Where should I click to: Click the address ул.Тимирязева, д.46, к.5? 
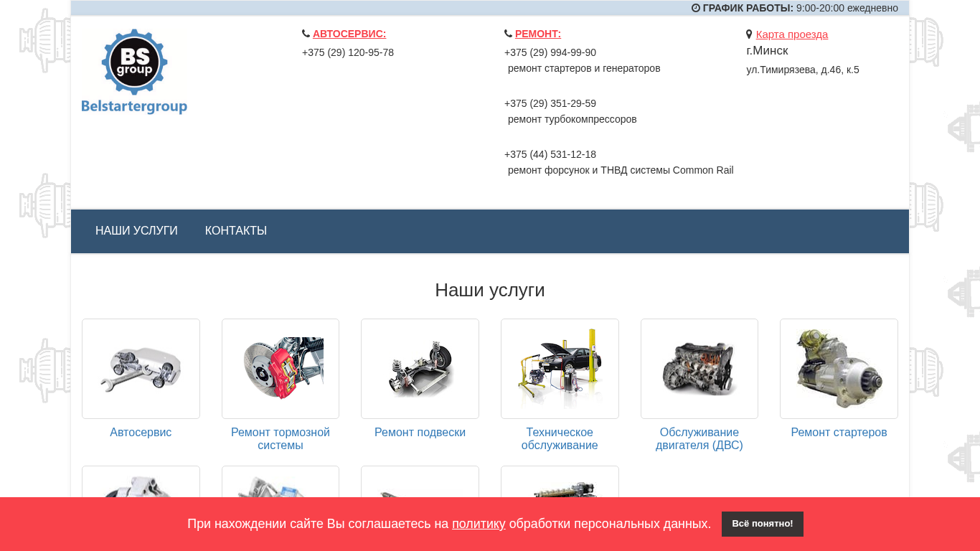click(803, 70)
